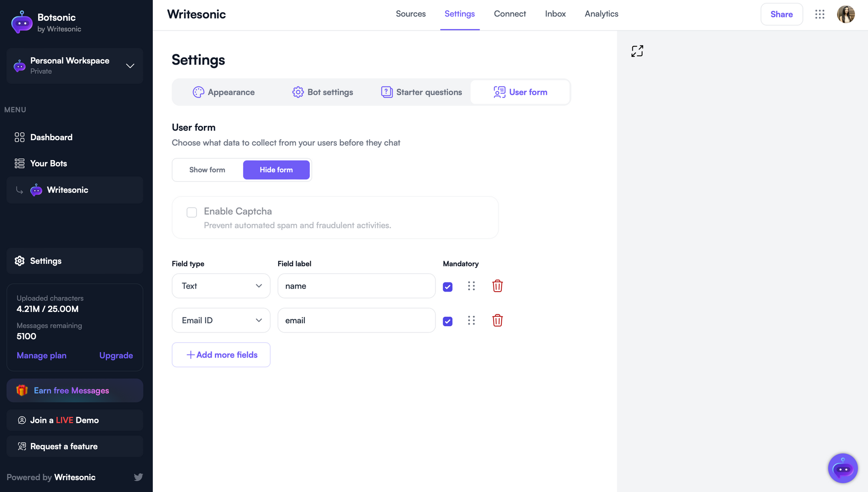
Task: Open the Email ID field type dropdown
Action: (221, 320)
